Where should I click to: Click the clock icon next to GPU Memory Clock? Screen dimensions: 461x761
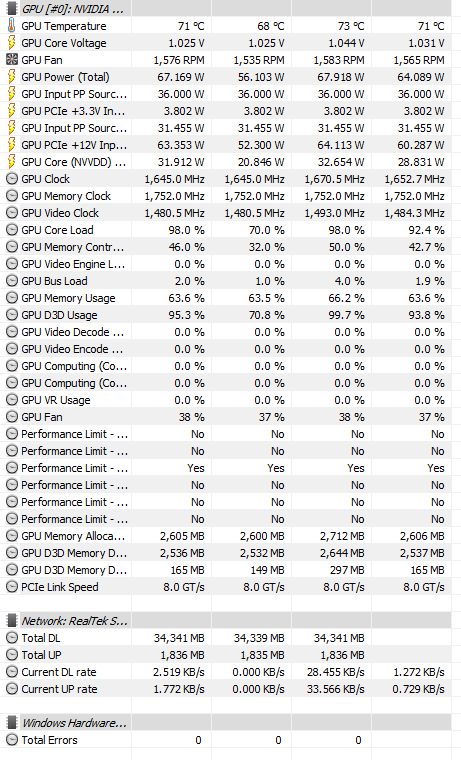[12, 196]
